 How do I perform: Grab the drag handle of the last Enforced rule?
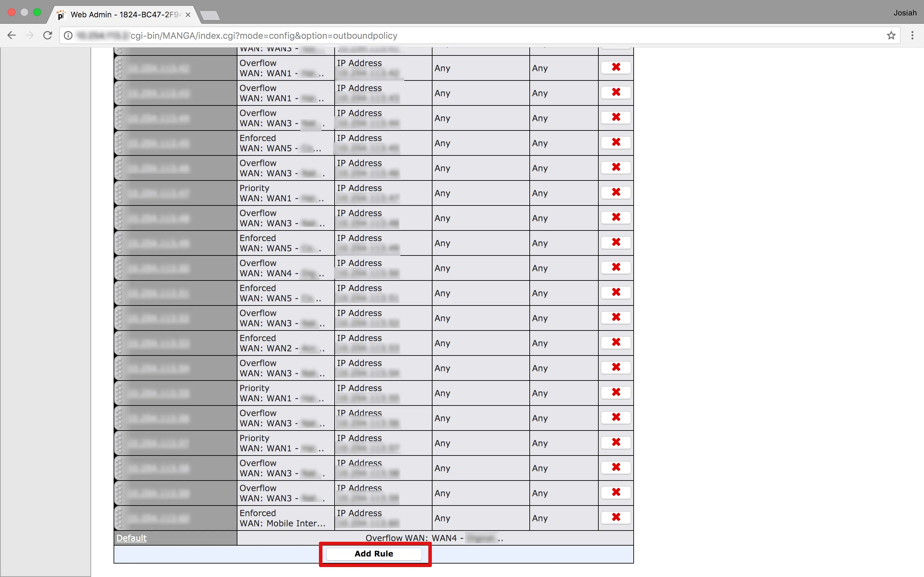(x=119, y=518)
